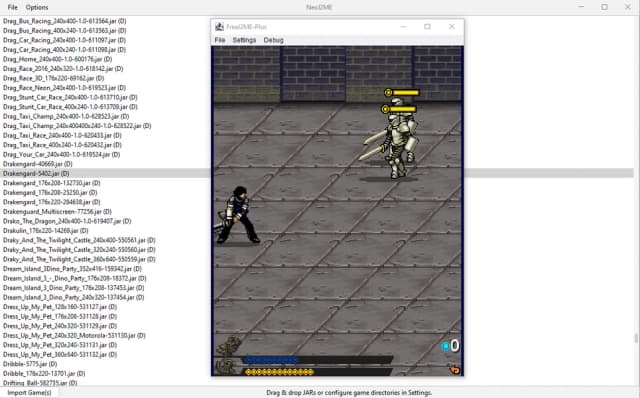Select Drag_Bus_Racing_400x240 jar entry
Image resolution: width=640 pixels, height=398 pixels.
click(x=64, y=31)
